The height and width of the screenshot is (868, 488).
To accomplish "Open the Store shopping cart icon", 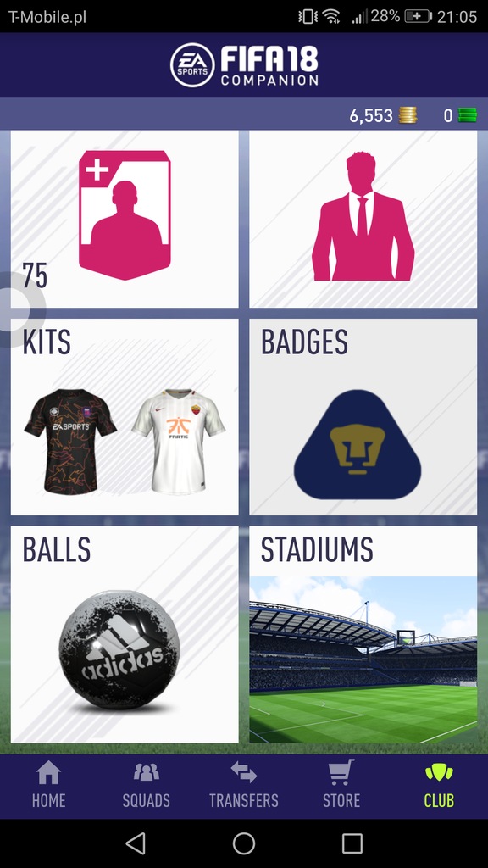I will click(x=341, y=771).
